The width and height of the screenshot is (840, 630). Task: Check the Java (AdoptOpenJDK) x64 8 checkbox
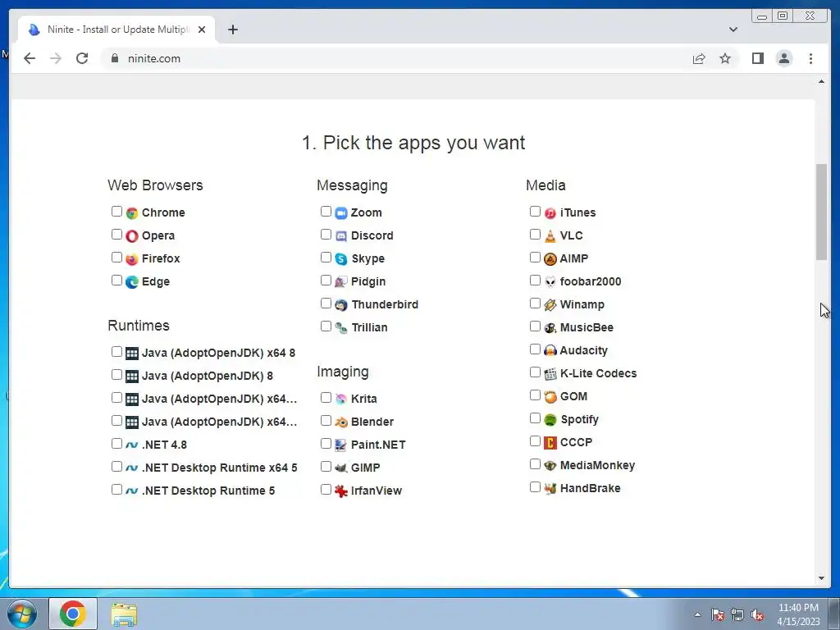click(116, 352)
